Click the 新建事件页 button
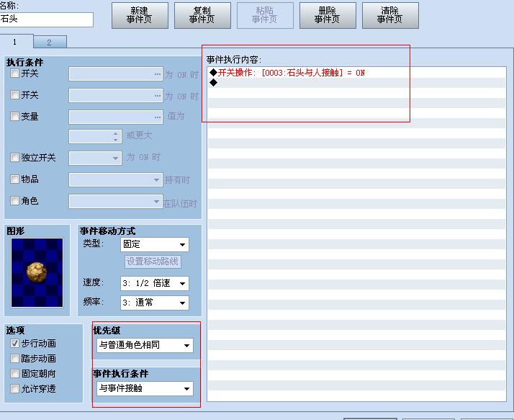The image size is (514, 420). [x=140, y=15]
